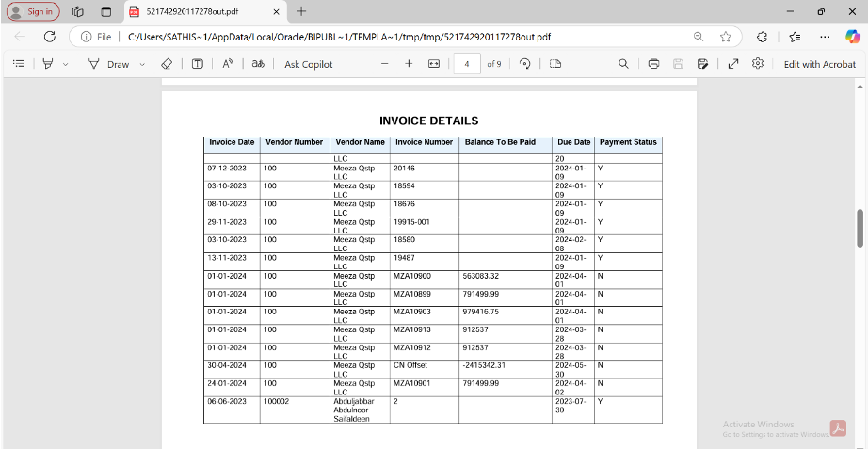Zoom in with the plus button
Viewport: 868px width, 450px height.
point(409,64)
